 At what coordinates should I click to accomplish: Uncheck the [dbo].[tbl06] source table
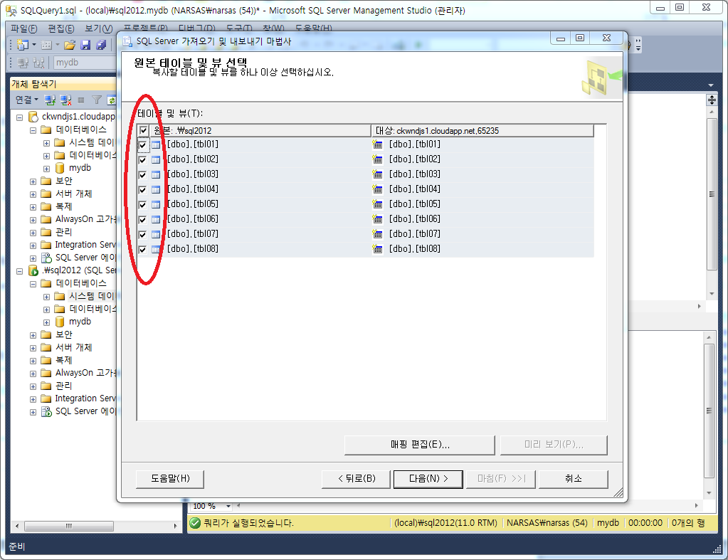142,219
